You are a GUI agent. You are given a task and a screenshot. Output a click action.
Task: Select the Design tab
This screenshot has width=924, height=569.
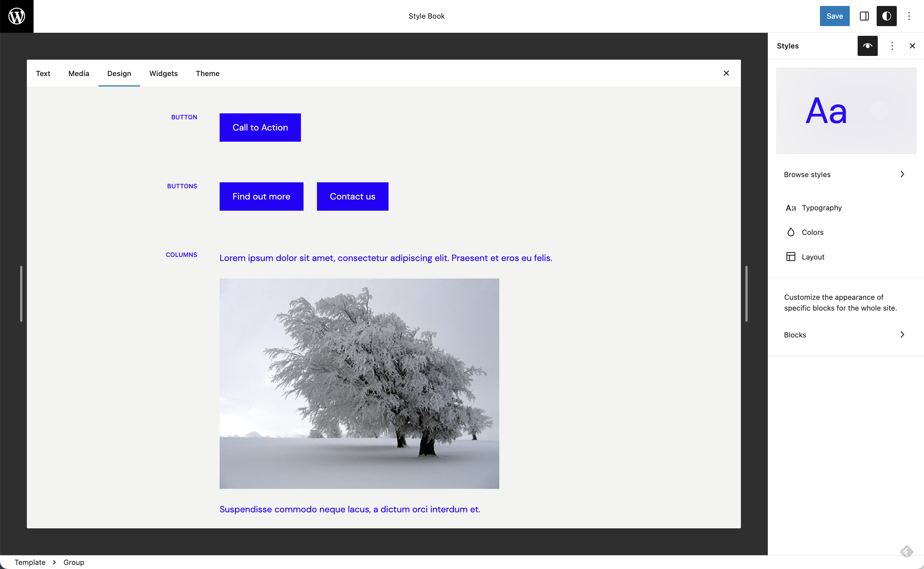pyautogui.click(x=119, y=73)
